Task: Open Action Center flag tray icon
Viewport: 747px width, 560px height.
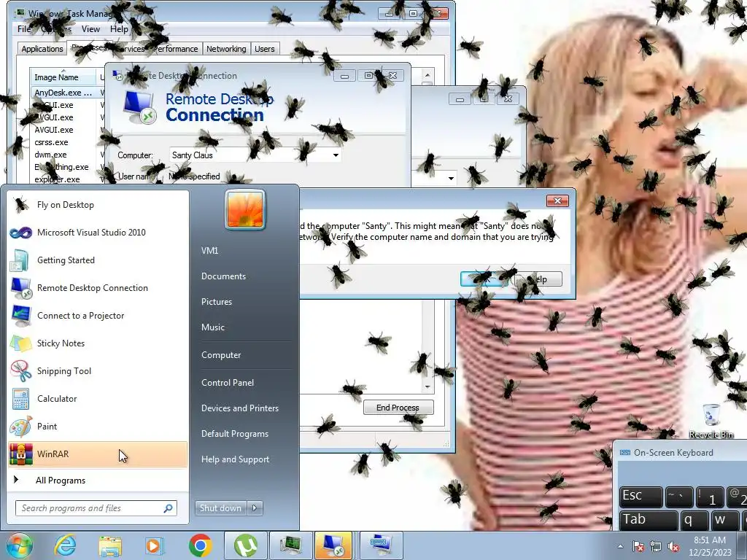Action: pyautogui.click(x=638, y=547)
